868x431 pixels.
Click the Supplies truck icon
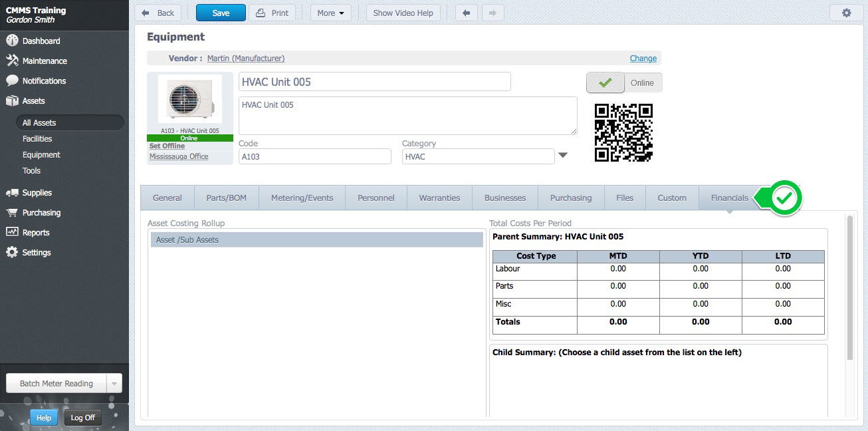point(12,192)
